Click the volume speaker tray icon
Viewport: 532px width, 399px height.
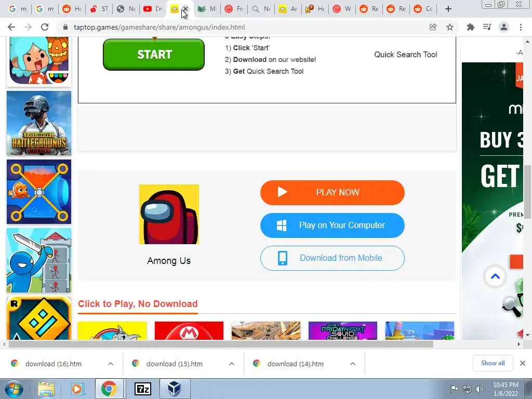click(x=480, y=389)
